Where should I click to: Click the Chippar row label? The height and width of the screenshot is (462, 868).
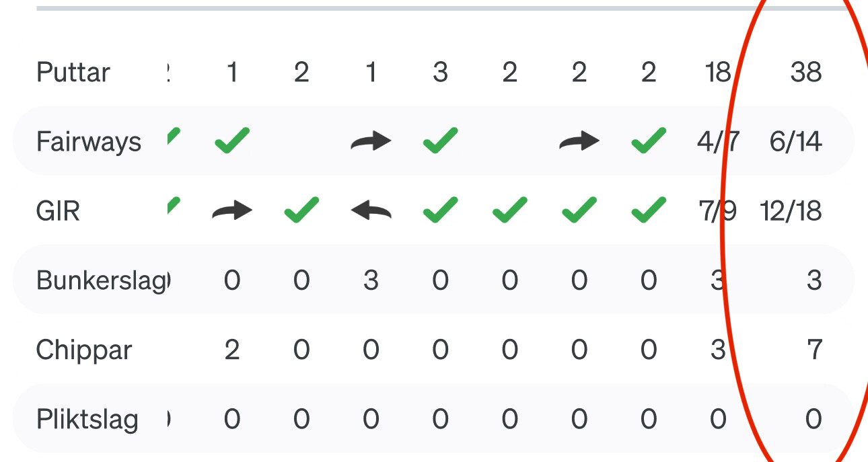click(84, 350)
